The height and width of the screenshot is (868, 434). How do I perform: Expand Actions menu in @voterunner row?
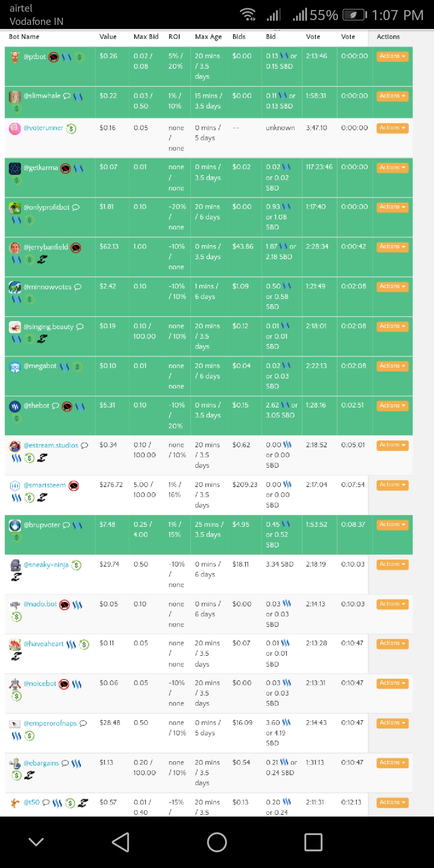click(x=392, y=128)
